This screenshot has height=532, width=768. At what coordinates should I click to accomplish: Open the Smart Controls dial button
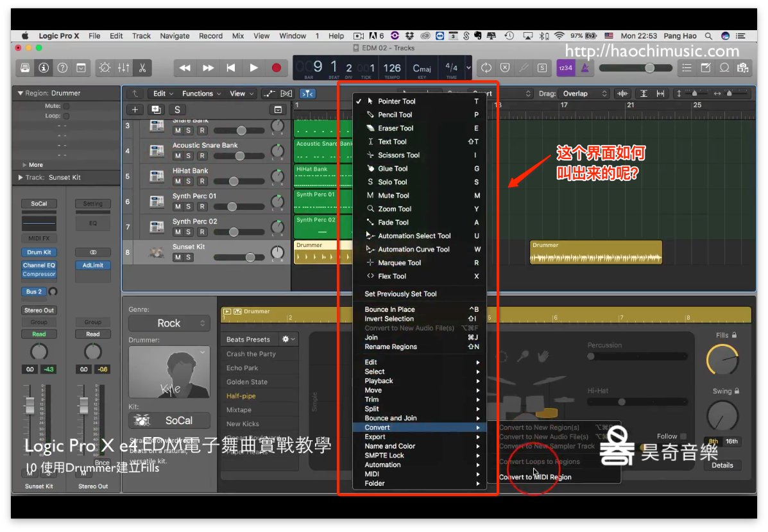pyautogui.click(x=105, y=68)
